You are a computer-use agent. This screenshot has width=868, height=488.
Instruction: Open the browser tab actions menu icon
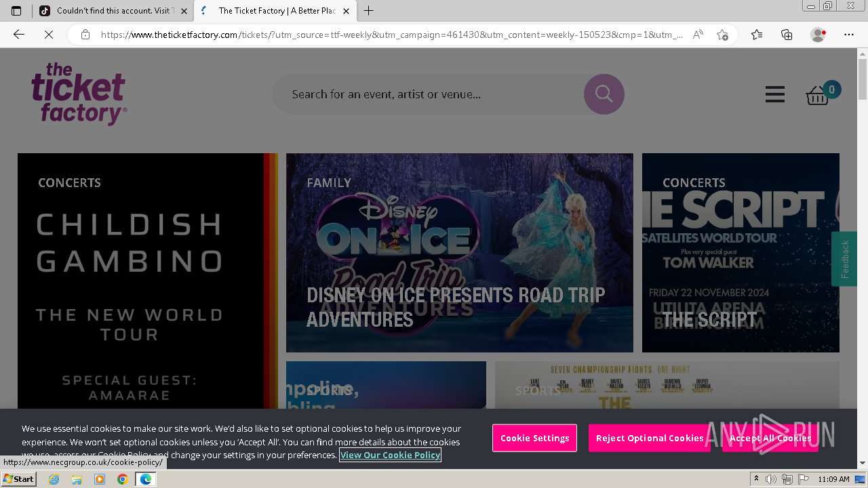click(16, 11)
